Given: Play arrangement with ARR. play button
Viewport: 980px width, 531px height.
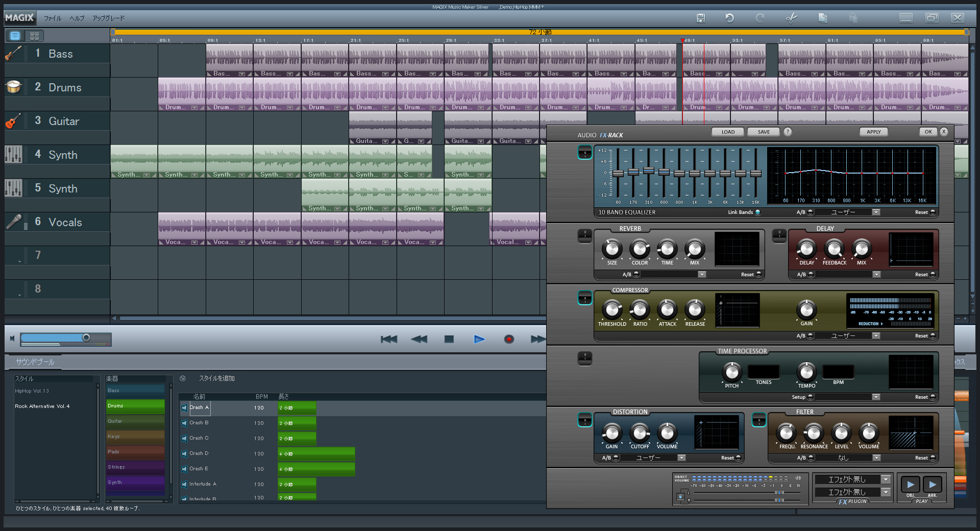Looking at the screenshot, I should tap(933, 484).
